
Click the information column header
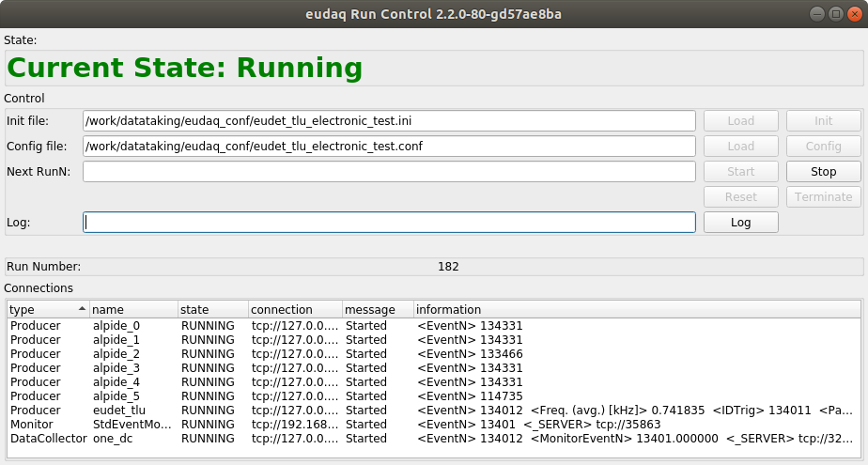[635, 309]
